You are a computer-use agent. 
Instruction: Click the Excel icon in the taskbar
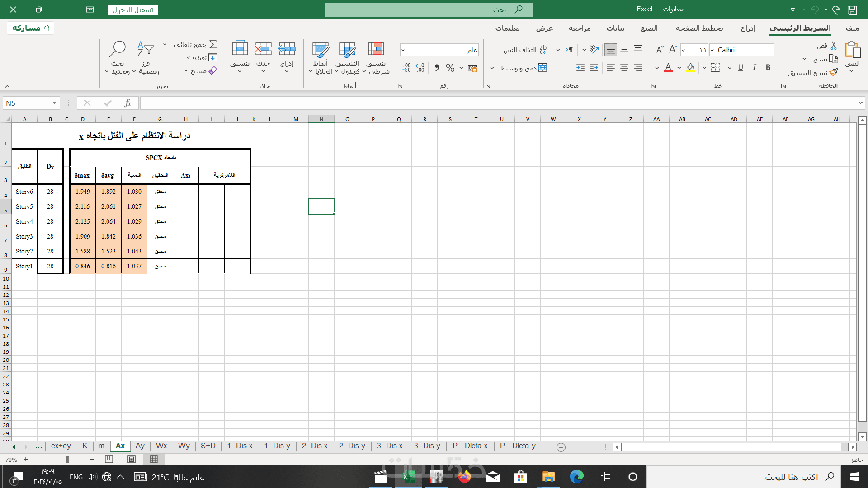click(x=408, y=477)
